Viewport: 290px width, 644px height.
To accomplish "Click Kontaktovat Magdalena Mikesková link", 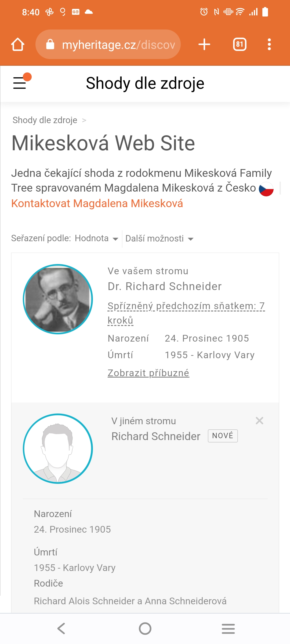I will tap(97, 203).
